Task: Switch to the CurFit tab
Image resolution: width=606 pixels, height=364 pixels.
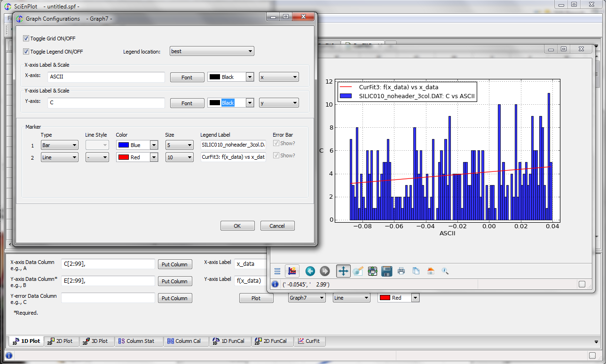Action: [x=309, y=341]
